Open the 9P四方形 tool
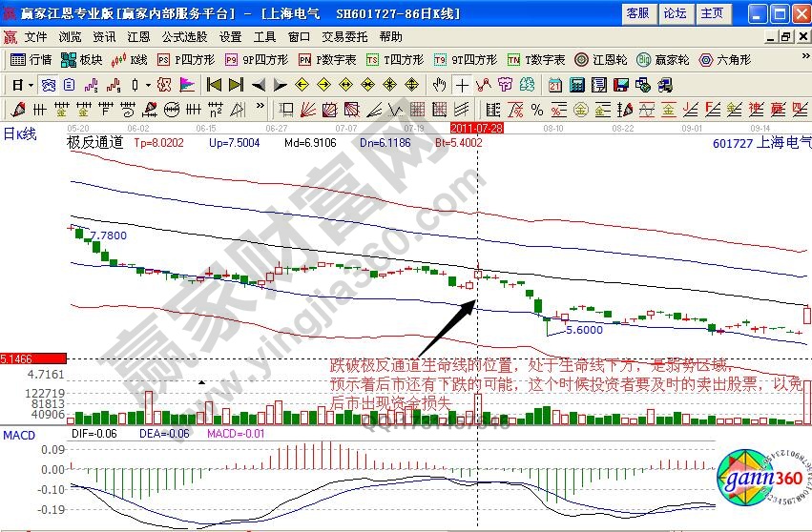Image resolution: width=812 pixels, height=532 pixels. [x=257, y=60]
